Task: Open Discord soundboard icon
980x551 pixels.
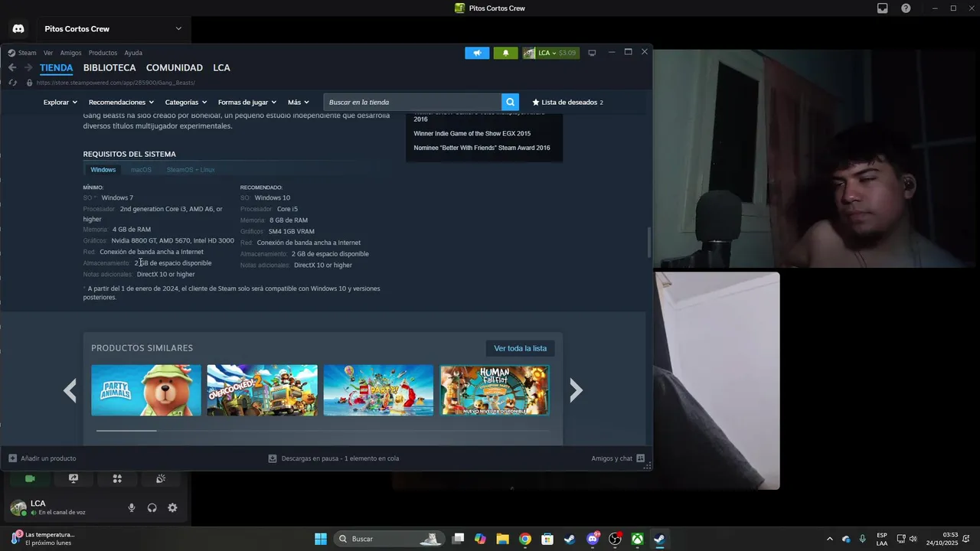Action: pos(161,478)
